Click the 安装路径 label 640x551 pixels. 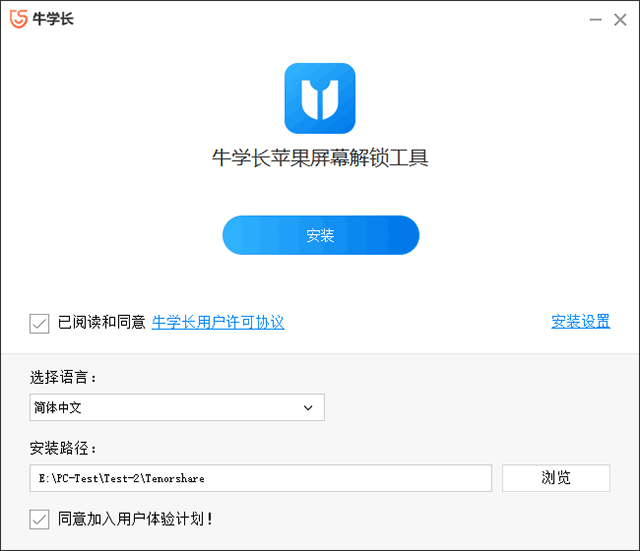(62, 448)
